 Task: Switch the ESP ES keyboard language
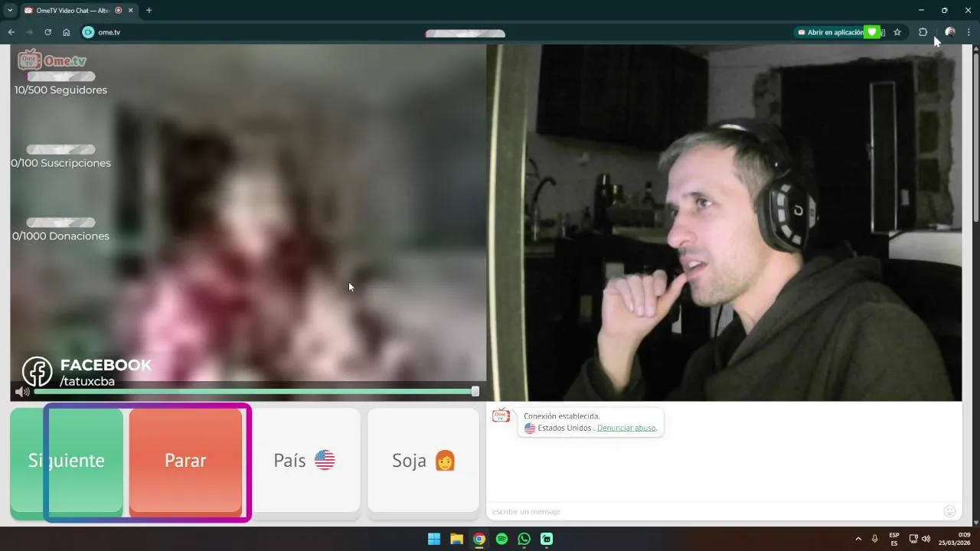(894, 539)
